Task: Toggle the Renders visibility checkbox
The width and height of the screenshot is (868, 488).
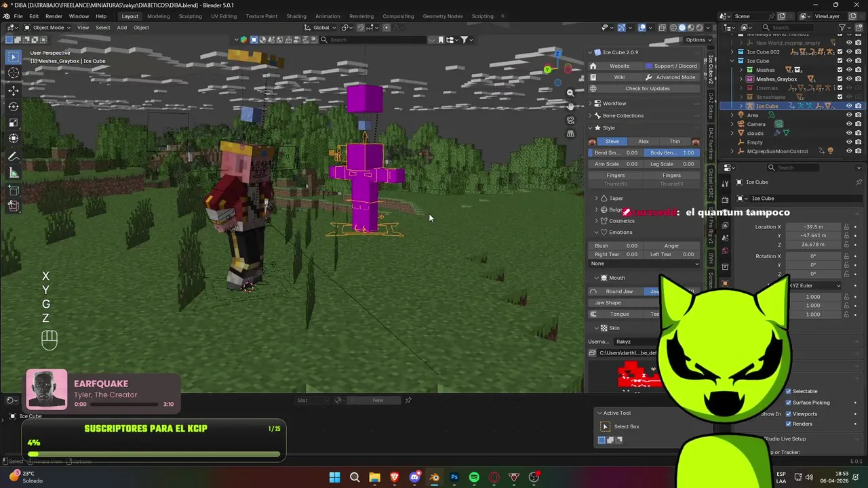Action: (x=789, y=424)
